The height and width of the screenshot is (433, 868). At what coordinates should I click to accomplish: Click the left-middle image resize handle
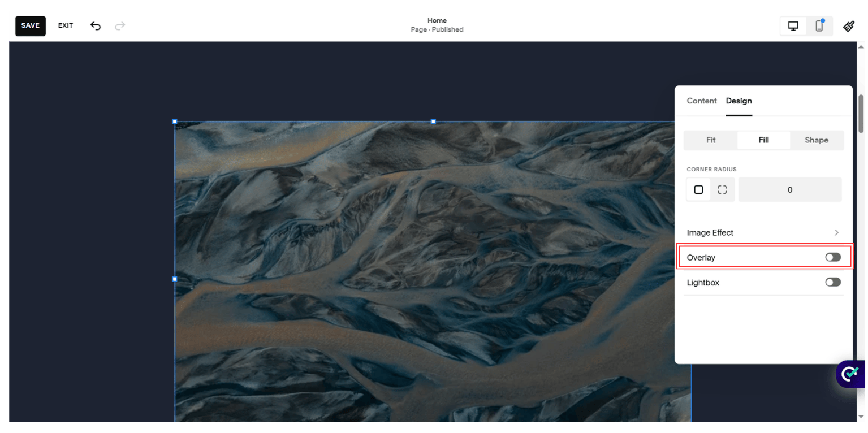175,279
